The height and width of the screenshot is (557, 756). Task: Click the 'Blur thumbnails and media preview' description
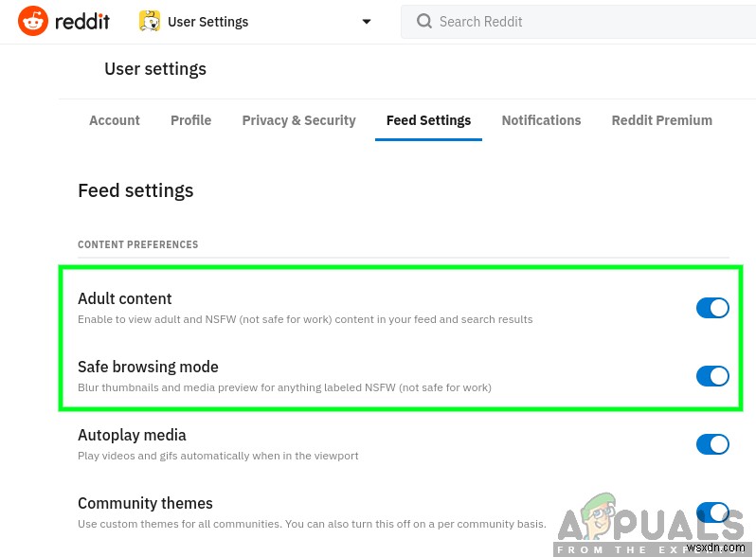tap(284, 387)
